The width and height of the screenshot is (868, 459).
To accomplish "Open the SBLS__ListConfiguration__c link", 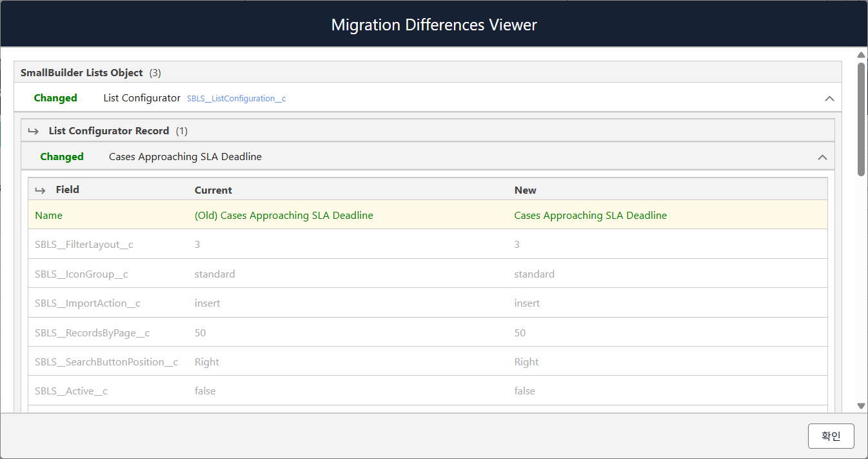I will coord(236,99).
